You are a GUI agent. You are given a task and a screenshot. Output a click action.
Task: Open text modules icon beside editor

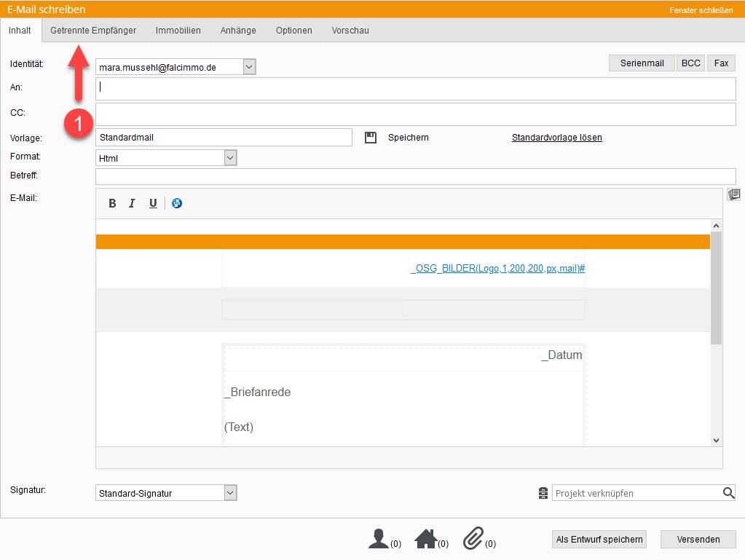(733, 194)
